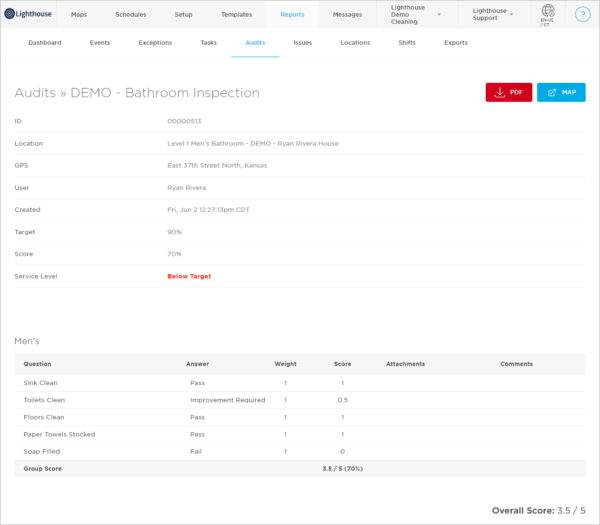Switch to the Exceptions tab
This screenshot has width=600, height=525.
pos(155,42)
